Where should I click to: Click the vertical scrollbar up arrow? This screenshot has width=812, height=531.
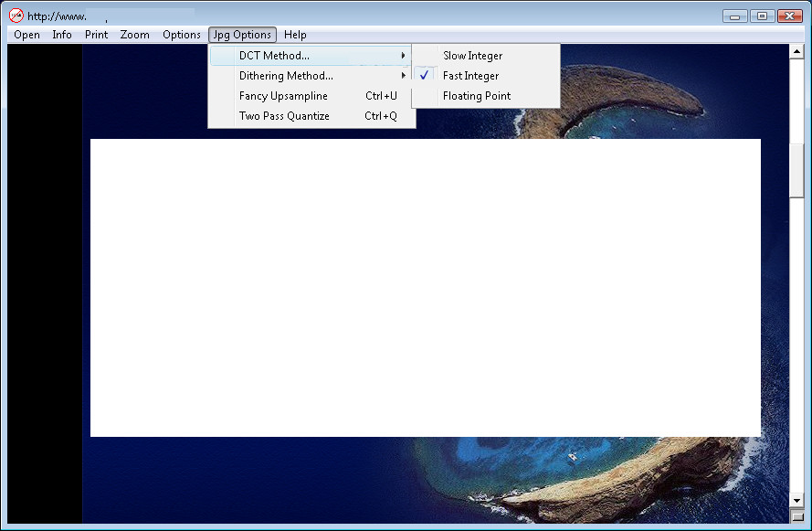click(x=796, y=51)
